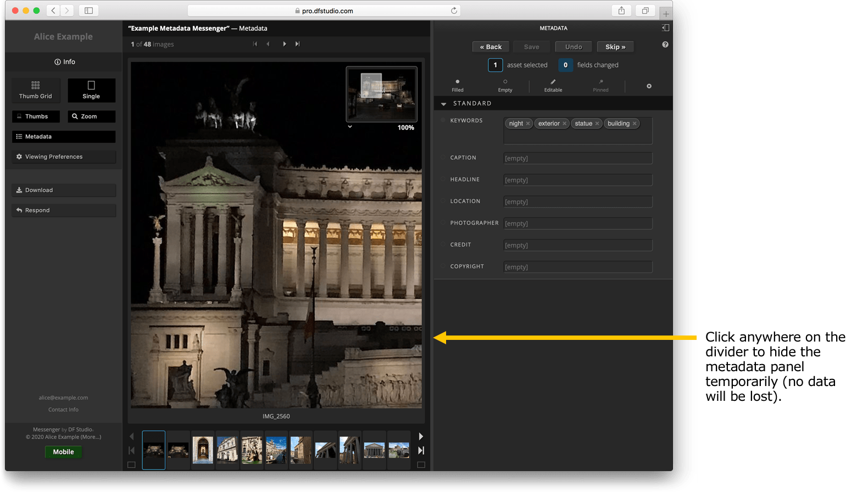Switch to Thumb Grid view
868x492 pixels.
tap(36, 90)
